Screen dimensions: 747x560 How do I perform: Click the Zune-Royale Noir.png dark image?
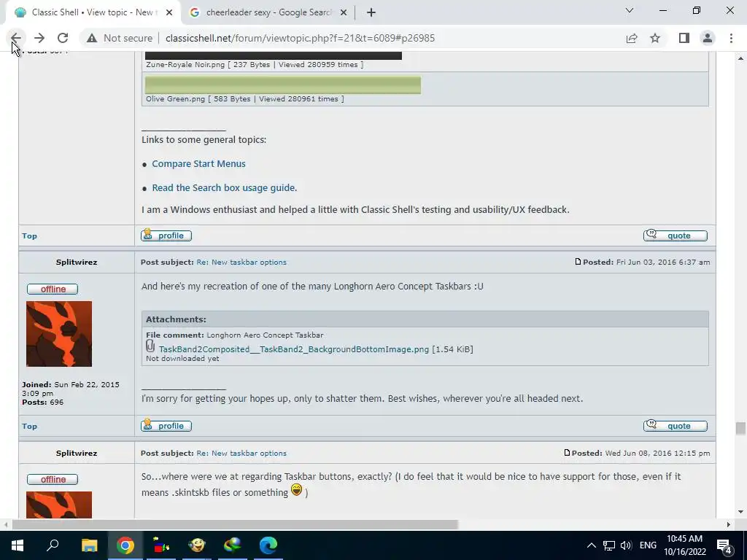pyautogui.click(x=274, y=55)
